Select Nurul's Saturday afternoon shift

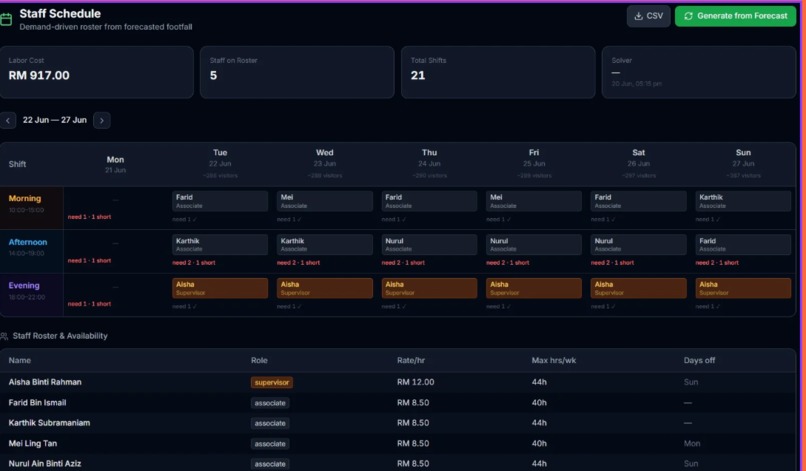638,245
